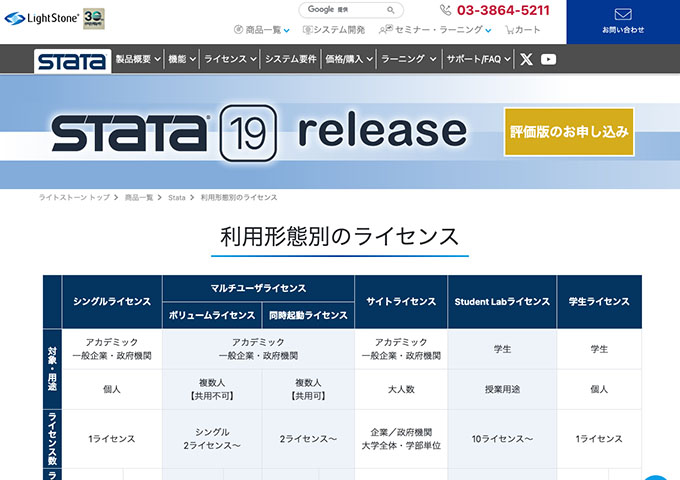The height and width of the screenshot is (480, 680).
Task: Click シングル 2ライセンス～ cell
Action: coord(212,439)
